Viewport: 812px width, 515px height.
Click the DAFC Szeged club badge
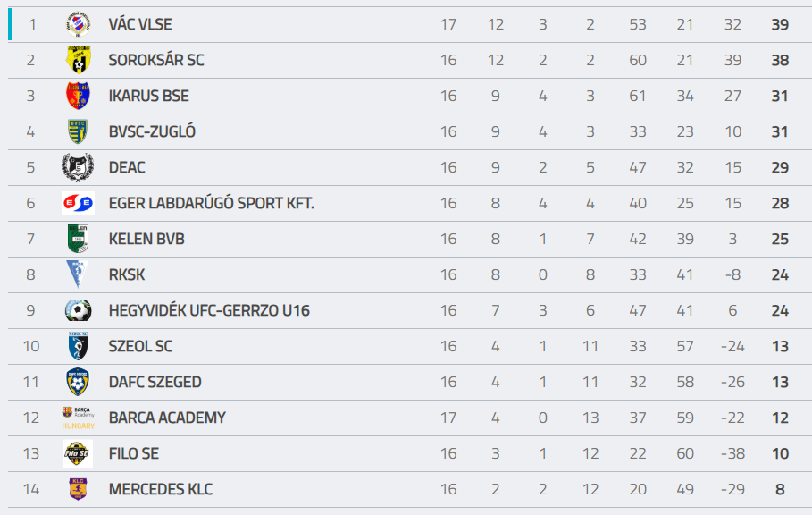coord(78,382)
